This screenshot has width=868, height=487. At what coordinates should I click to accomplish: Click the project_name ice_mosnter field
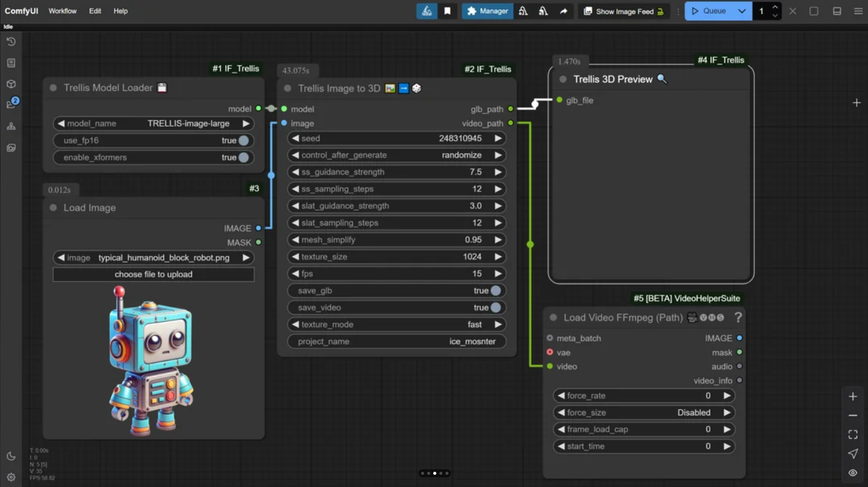[x=396, y=341]
